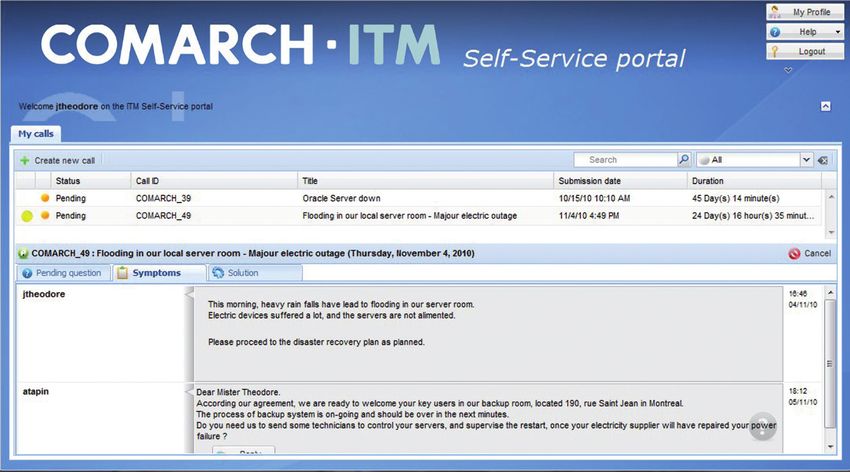Click the 45 Day(s) 14 minute(s) duration
850x472 pixels.
pos(736,198)
